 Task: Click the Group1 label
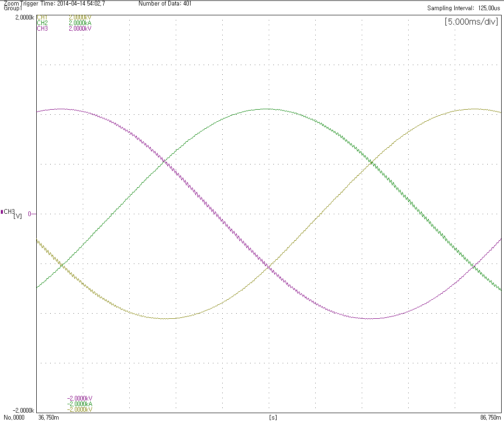coord(13,8)
